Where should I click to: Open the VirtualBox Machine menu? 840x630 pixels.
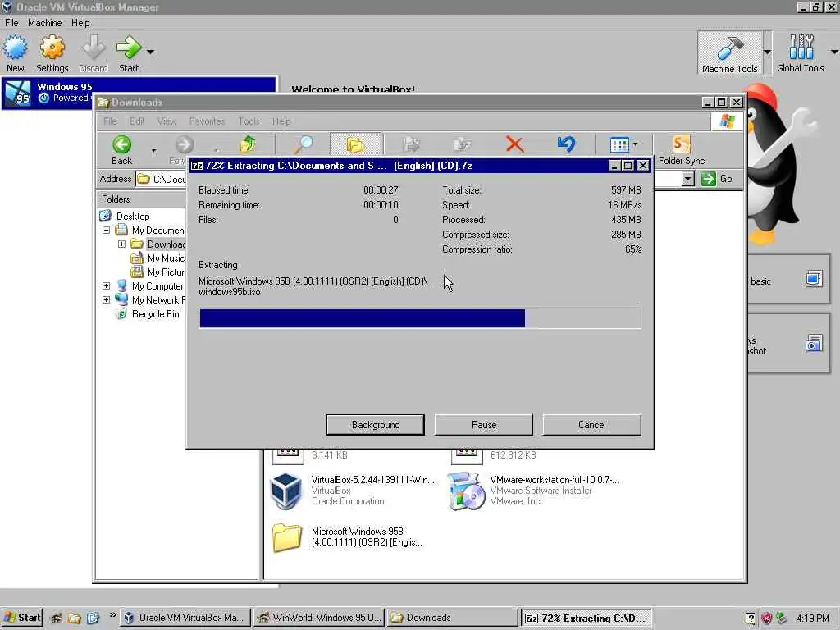tap(44, 22)
